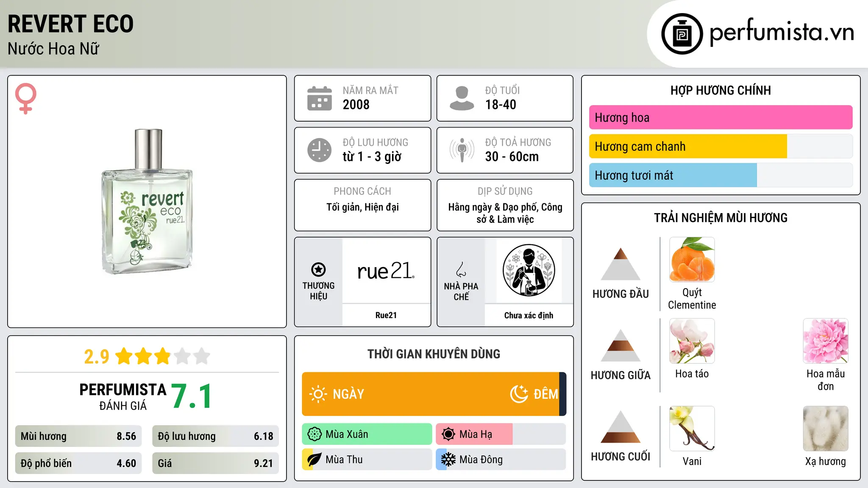
Task: Click the Tối giản, Hiện đại style text
Action: click(x=362, y=207)
